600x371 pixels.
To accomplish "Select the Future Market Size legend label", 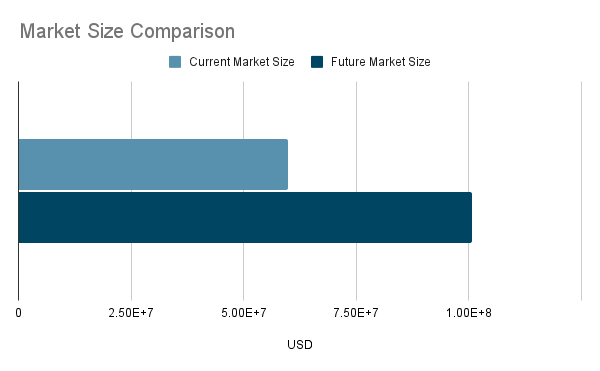I will 381,62.
